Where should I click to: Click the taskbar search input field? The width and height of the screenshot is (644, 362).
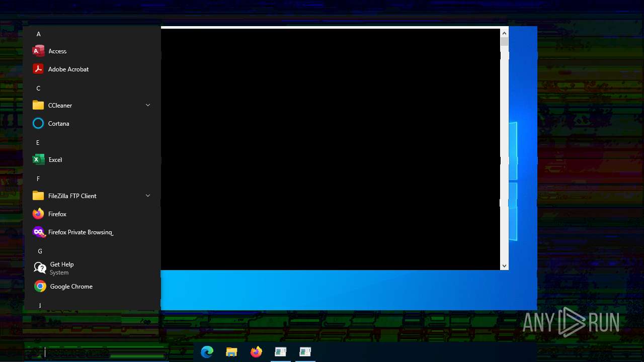coord(96,353)
